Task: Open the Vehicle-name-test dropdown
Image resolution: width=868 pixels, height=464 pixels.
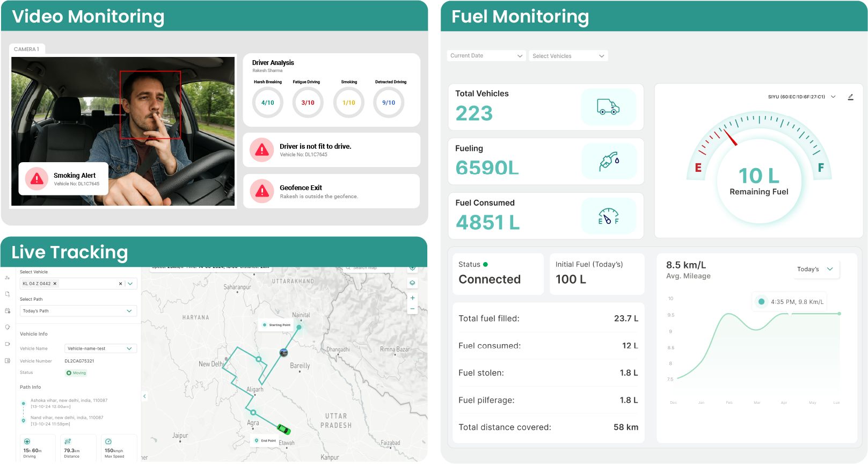Action: (x=101, y=349)
